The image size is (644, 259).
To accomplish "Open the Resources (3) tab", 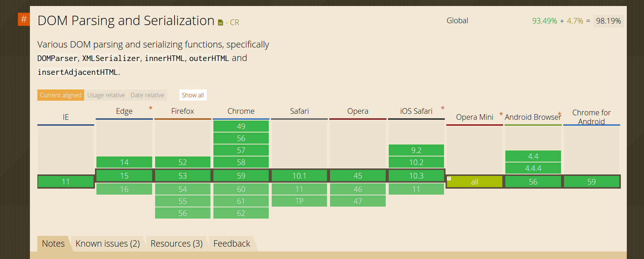I will pos(176,244).
